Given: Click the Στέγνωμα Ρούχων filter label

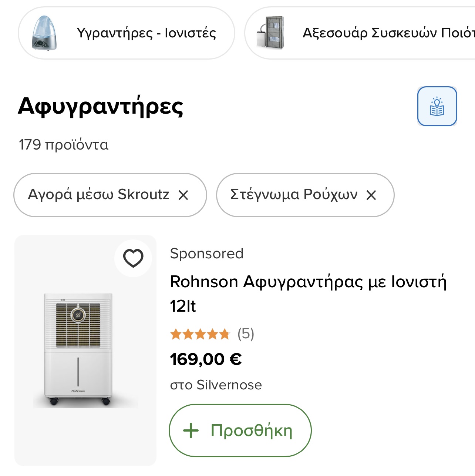Looking at the screenshot, I should 294,194.
